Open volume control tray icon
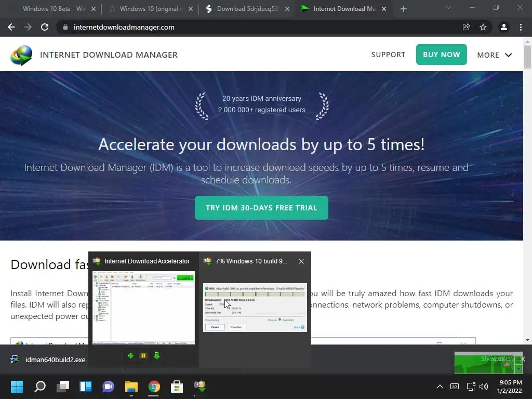 tap(484, 387)
